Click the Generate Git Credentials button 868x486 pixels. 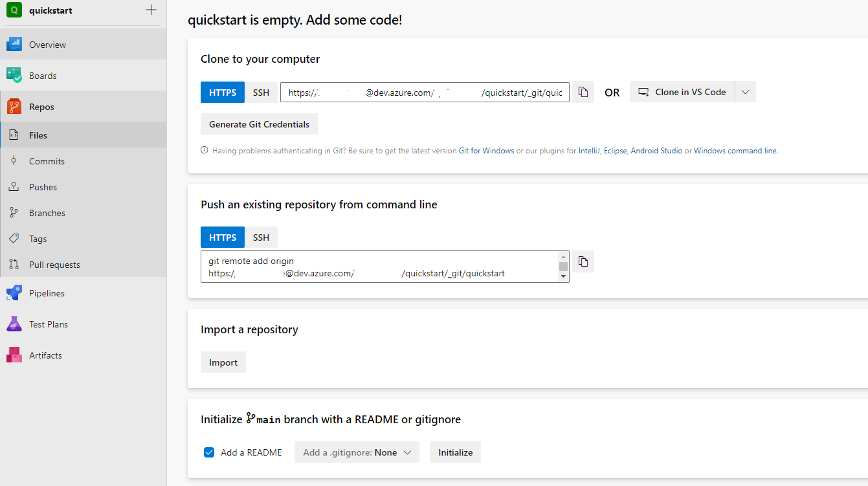(259, 124)
